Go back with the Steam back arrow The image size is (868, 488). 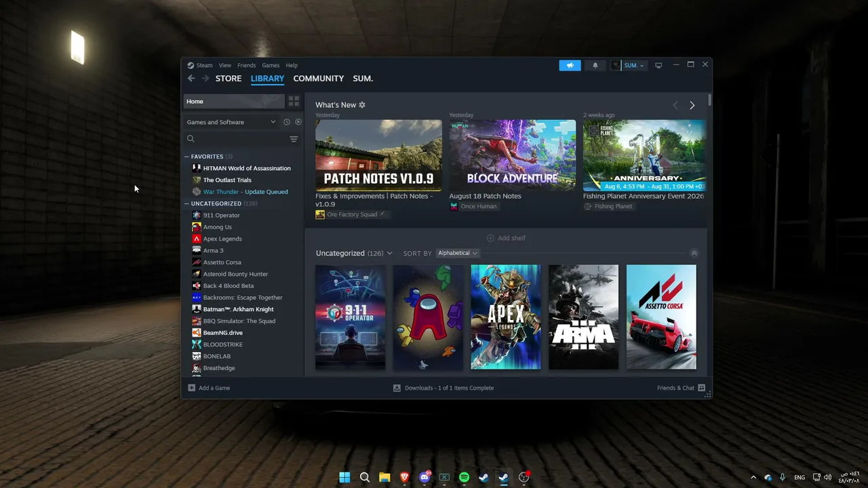191,79
